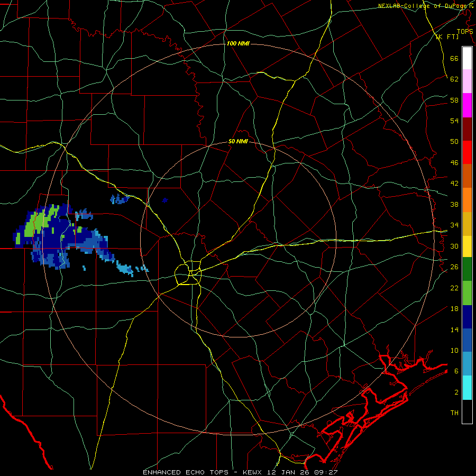Click the legend value 34
Screen dimensions: 476x476
point(454,225)
